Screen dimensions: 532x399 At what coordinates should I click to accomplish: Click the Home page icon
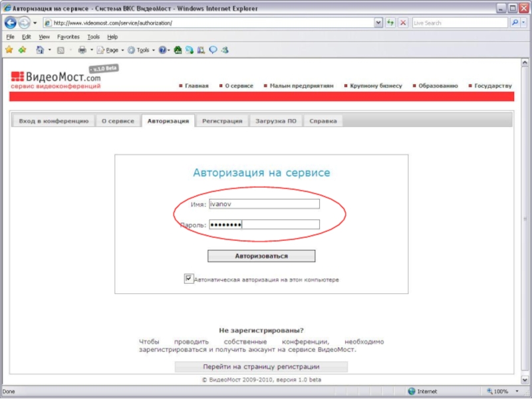(x=40, y=50)
